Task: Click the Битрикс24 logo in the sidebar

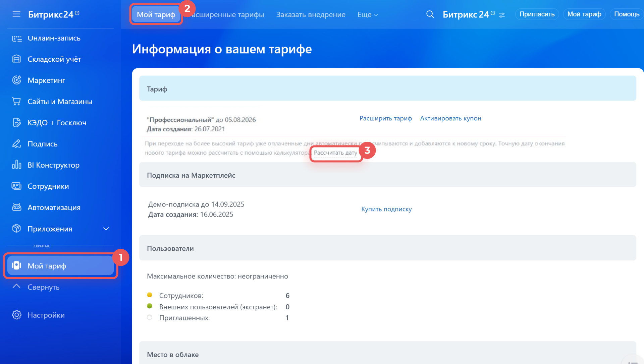Action: pyautogui.click(x=54, y=14)
